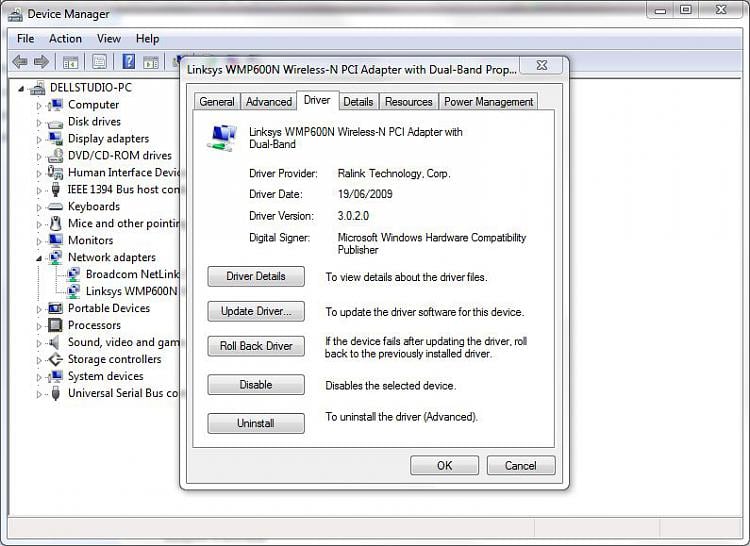Click the Processors icon

pyautogui.click(x=55, y=325)
